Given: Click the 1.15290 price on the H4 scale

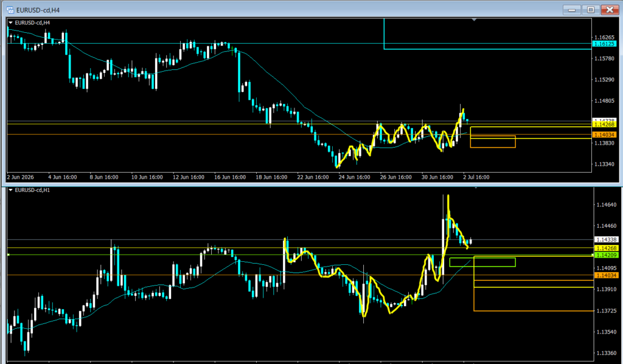Looking at the screenshot, I should (604, 80).
